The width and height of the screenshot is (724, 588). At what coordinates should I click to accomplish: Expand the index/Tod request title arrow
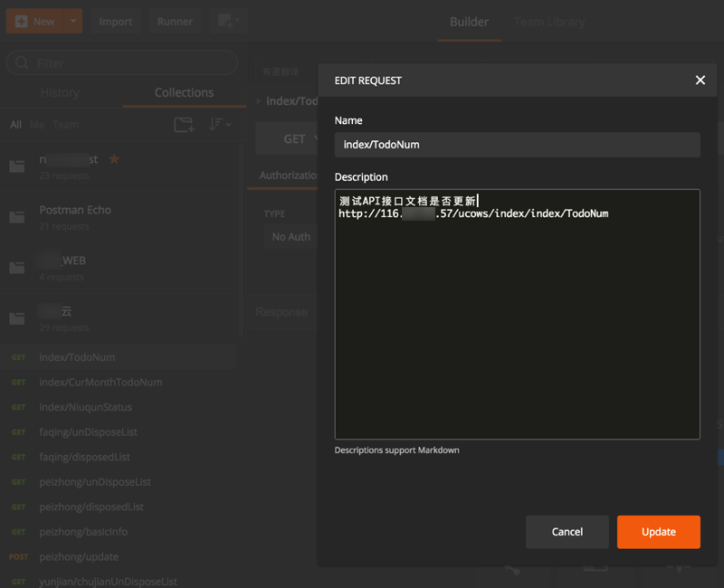tap(259, 100)
